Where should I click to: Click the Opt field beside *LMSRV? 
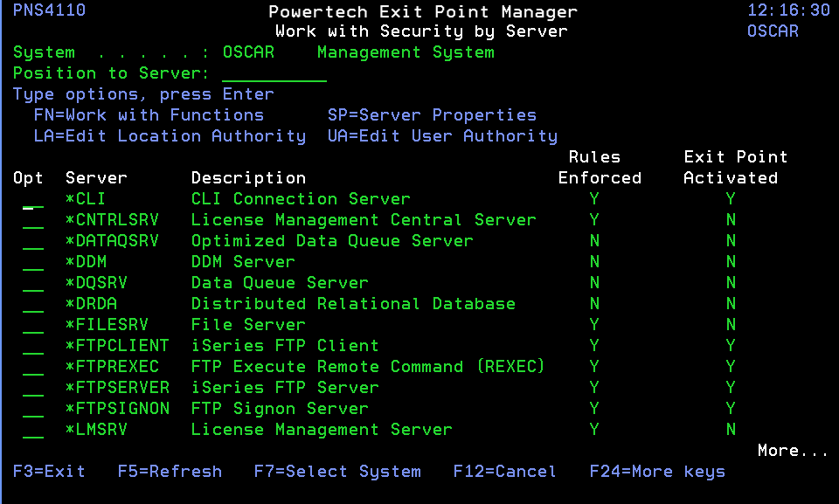33,429
